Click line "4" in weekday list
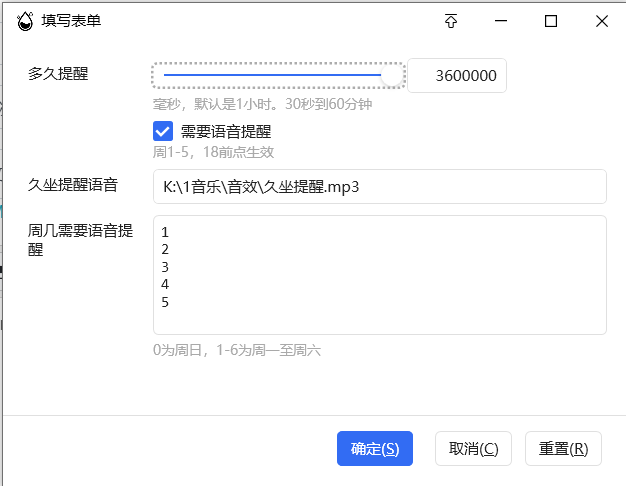 tap(165, 284)
